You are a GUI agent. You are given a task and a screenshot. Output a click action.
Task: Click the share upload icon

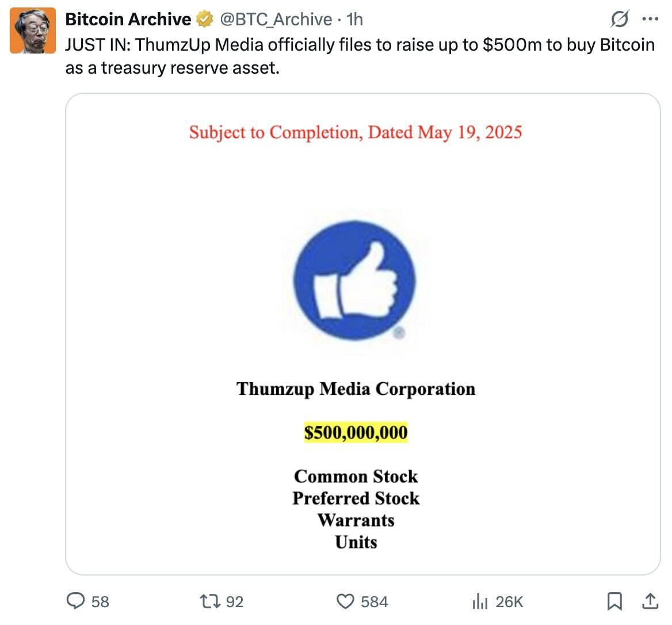[x=650, y=601]
